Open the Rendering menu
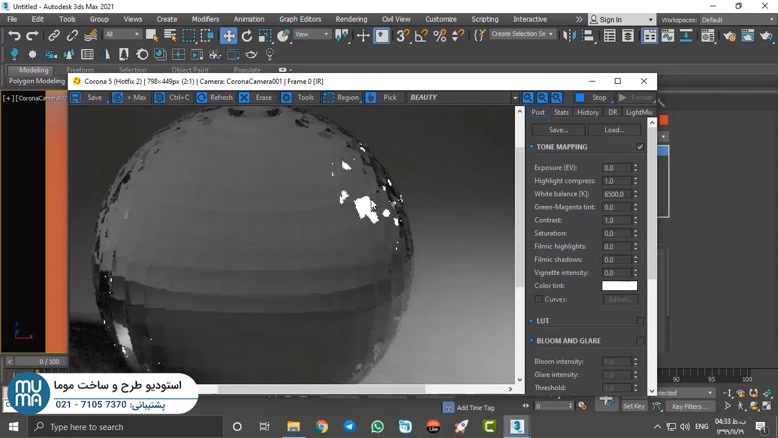Screen dimensions: 778x438 [x=351, y=19]
